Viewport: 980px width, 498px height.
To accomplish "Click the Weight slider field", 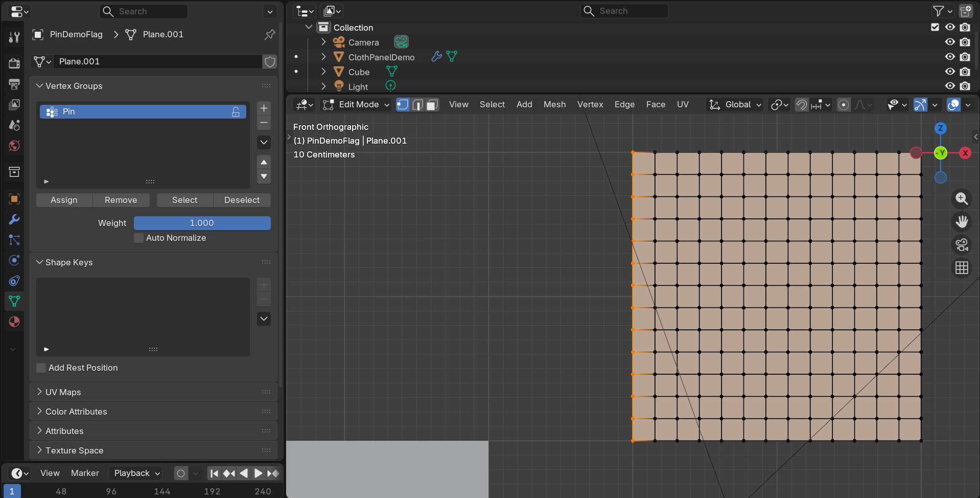I will tap(202, 223).
